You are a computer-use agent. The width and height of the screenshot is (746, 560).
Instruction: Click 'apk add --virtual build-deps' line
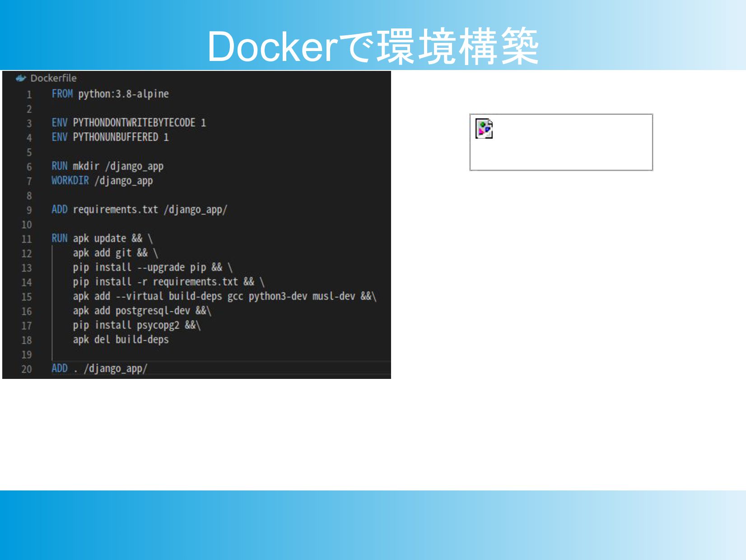coord(225,296)
